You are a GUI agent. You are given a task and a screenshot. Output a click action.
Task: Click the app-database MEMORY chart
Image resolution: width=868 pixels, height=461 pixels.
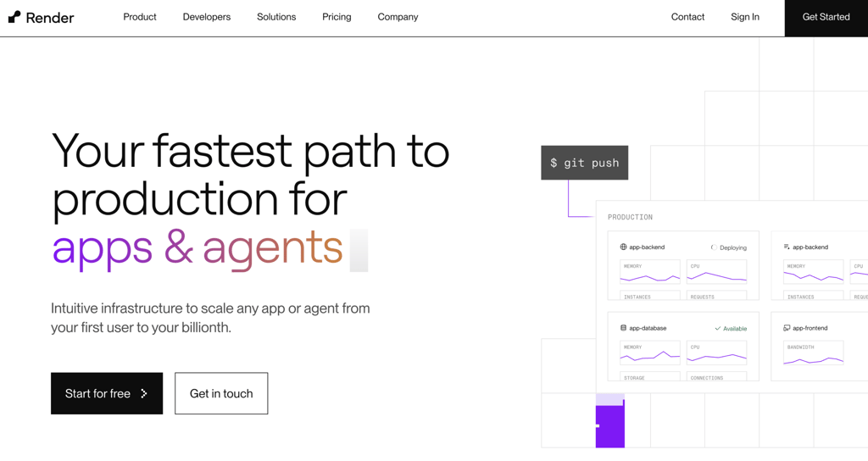pos(650,353)
